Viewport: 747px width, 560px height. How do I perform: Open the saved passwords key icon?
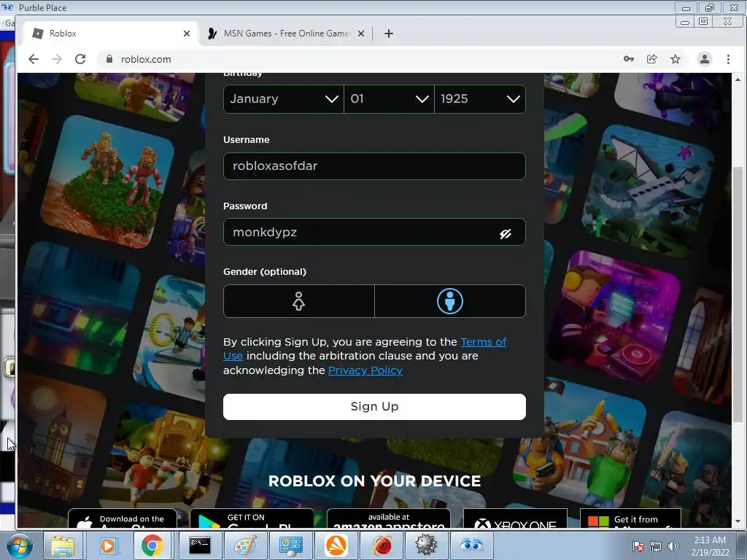pyautogui.click(x=629, y=59)
